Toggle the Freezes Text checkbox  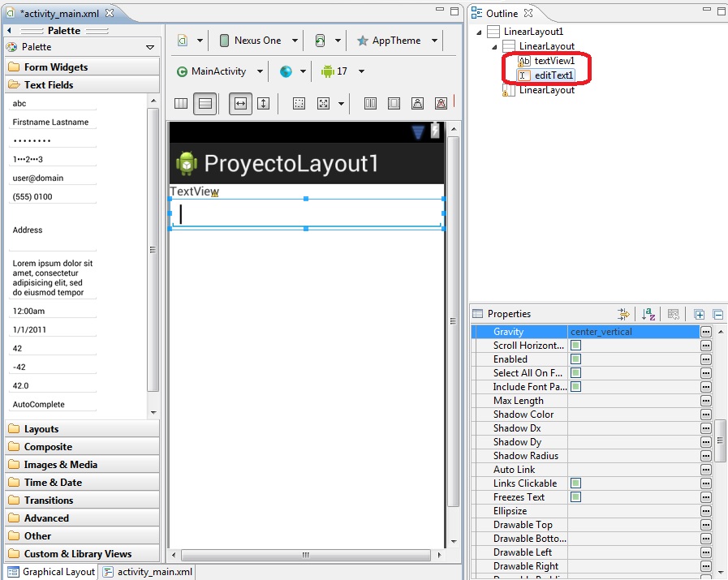click(x=575, y=497)
